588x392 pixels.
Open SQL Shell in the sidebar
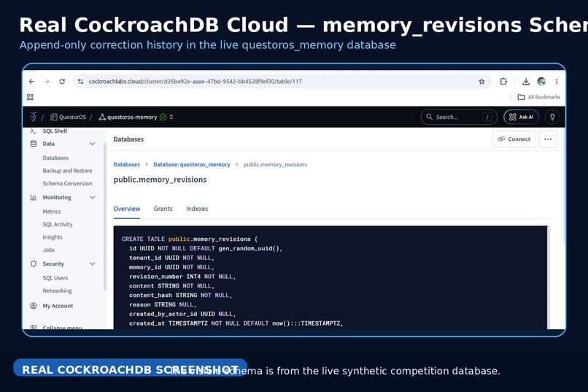coord(55,131)
